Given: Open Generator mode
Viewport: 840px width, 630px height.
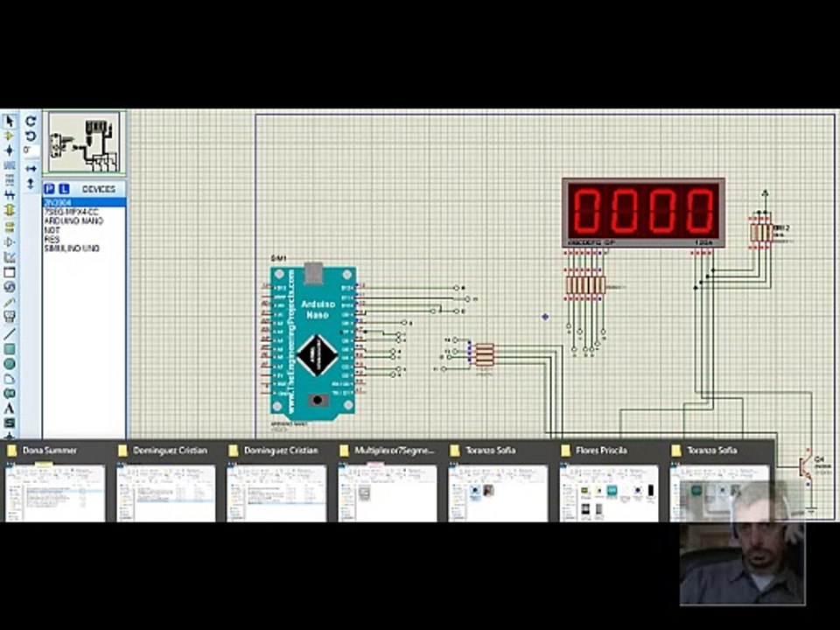Looking at the screenshot, I should [x=9, y=287].
